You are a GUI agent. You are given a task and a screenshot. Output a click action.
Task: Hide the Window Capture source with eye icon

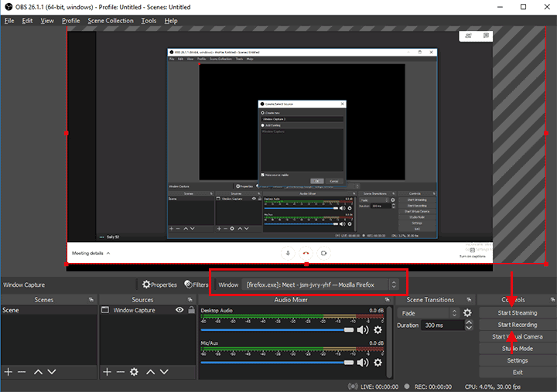[x=179, y=310]
